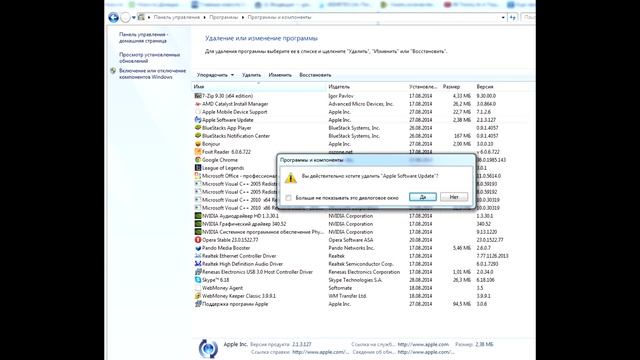The image size is (640, 360).
Task: Go back with the blue back arrow
Action: point(113,17)
